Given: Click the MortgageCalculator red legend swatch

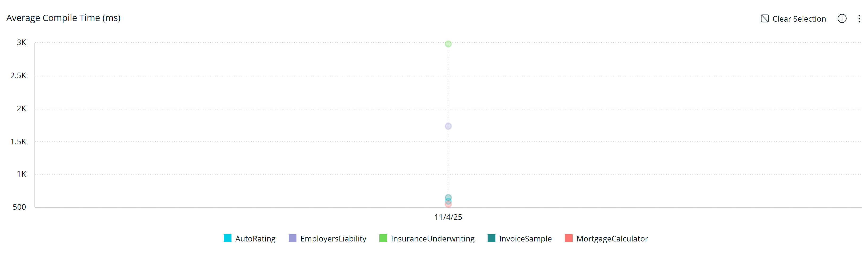Looking at the screenshot, I should coord(568,239).
